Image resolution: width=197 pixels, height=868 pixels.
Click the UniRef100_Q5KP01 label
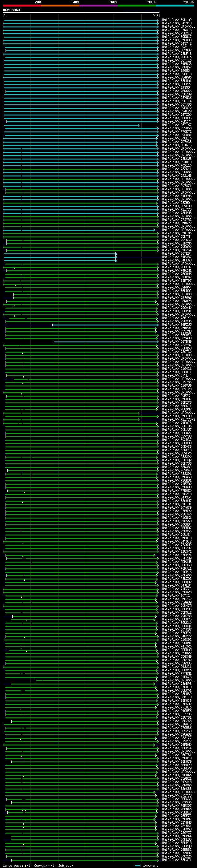click(x=176, y=328)
